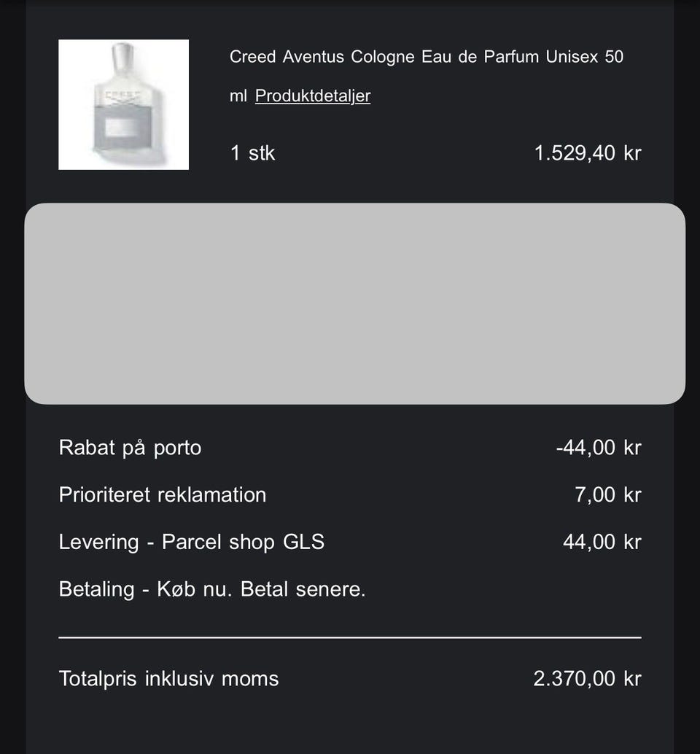Click the "1 stk" quantity text
The image size is (700, 754).
point(252,153)
